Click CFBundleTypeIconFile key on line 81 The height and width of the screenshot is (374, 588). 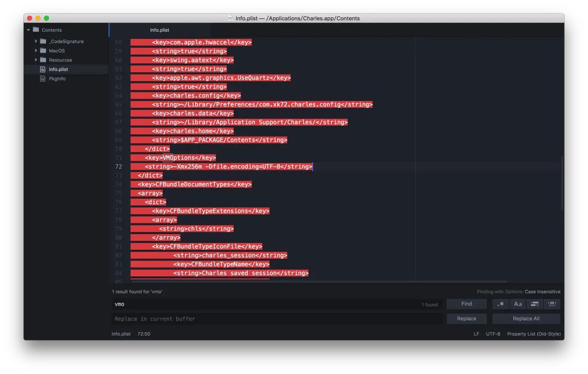205,246
